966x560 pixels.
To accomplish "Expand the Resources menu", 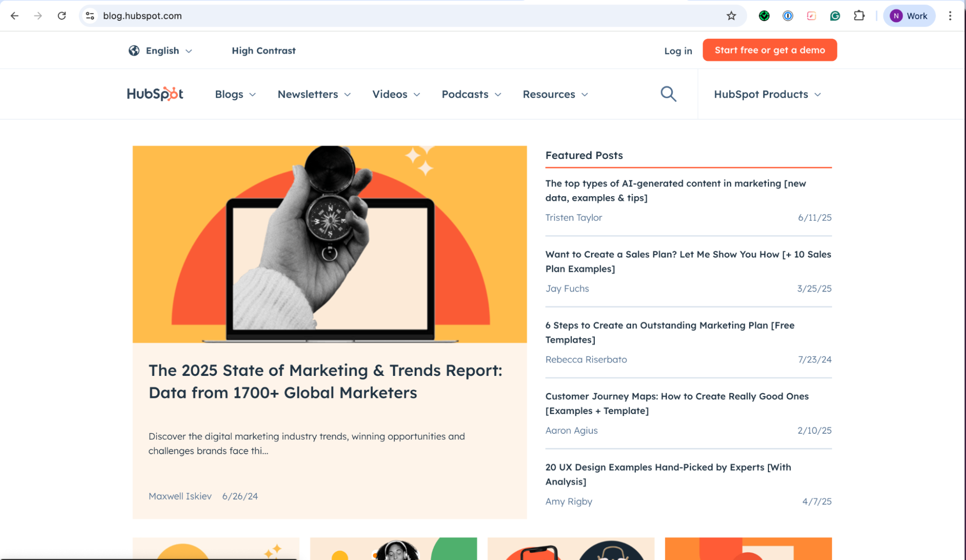I will pyautogui.click(x=555, y=94).
